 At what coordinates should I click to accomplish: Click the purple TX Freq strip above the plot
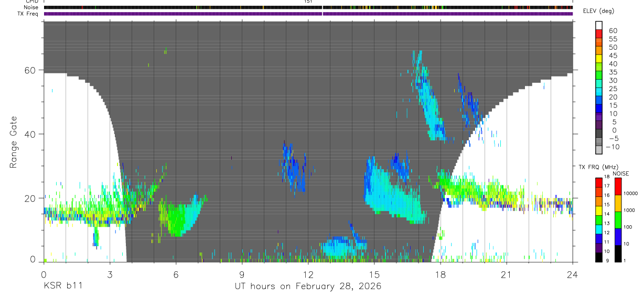pos(308,14)
